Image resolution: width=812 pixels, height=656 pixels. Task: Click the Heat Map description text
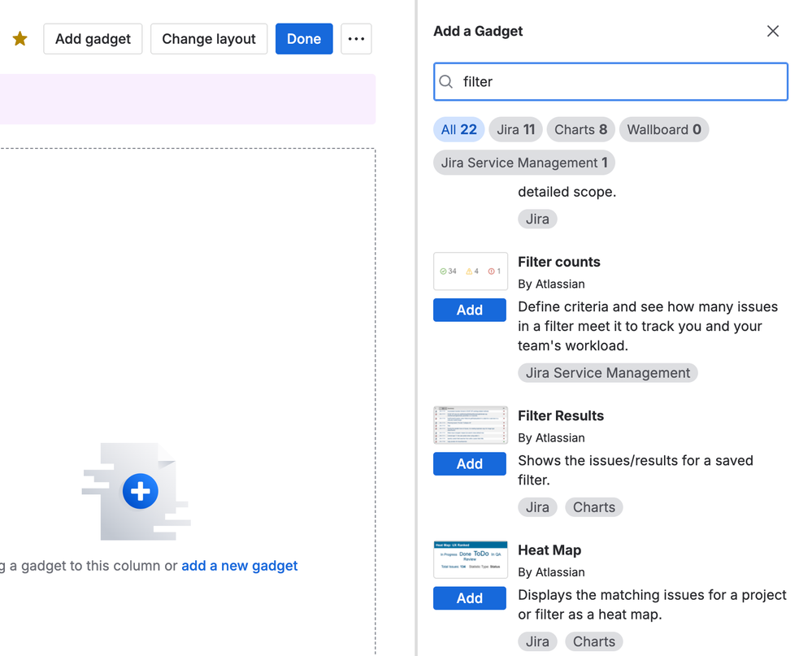652,605
